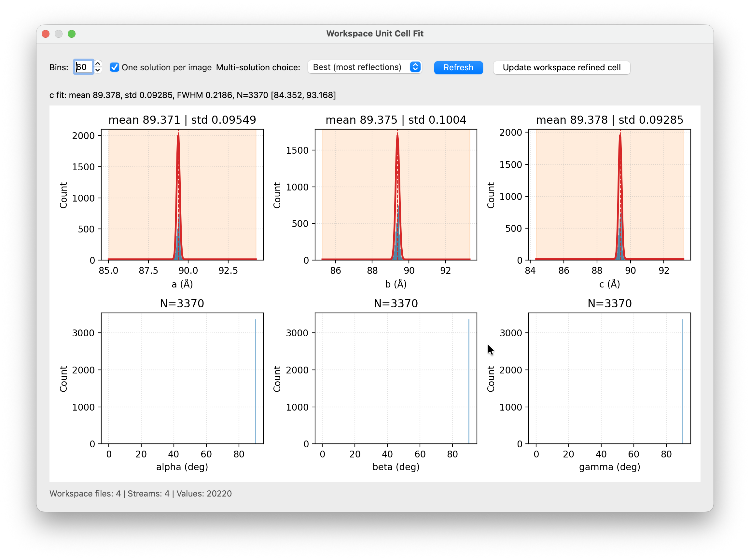Click the 'alpha (deg)' axis label

182,467
